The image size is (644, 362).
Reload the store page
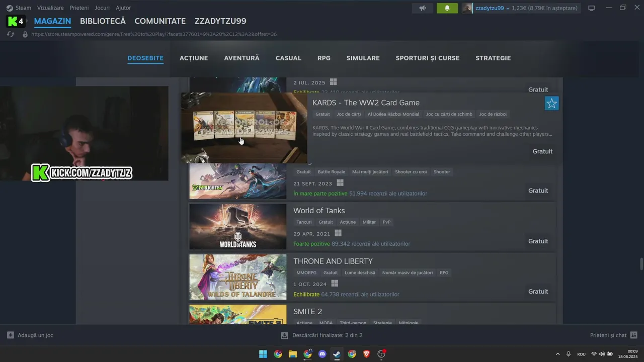click(11, 34)
